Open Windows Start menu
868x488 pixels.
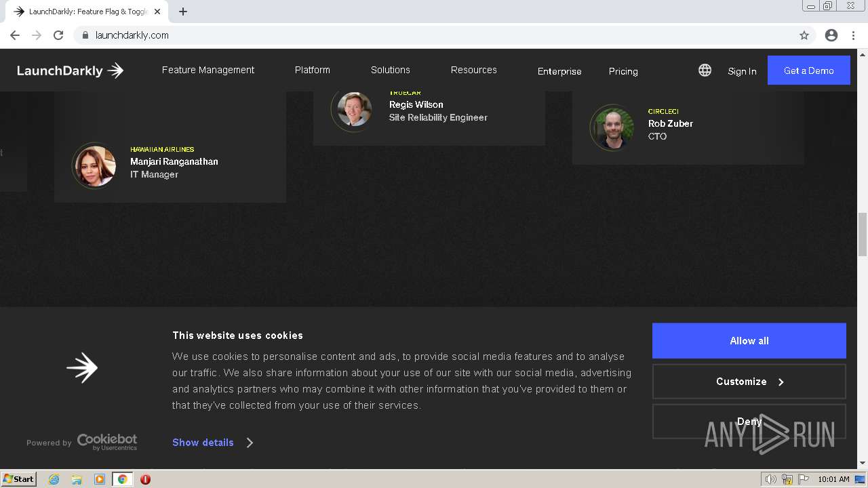19,479
